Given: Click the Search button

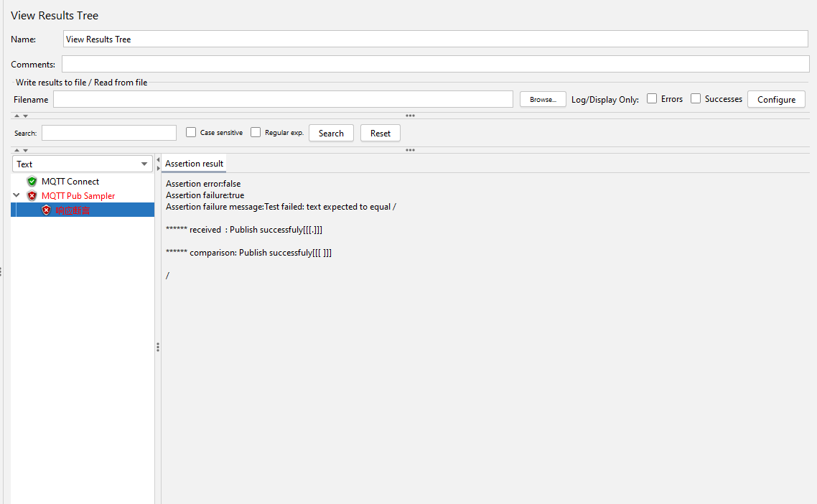Looking at the screenshot, I should (332, 133).
